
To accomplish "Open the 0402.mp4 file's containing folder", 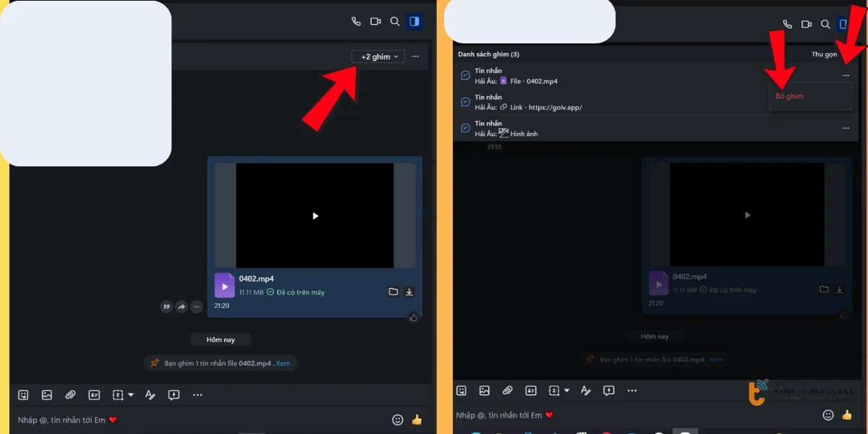I will pyautogui.click(x=393, y=292).
